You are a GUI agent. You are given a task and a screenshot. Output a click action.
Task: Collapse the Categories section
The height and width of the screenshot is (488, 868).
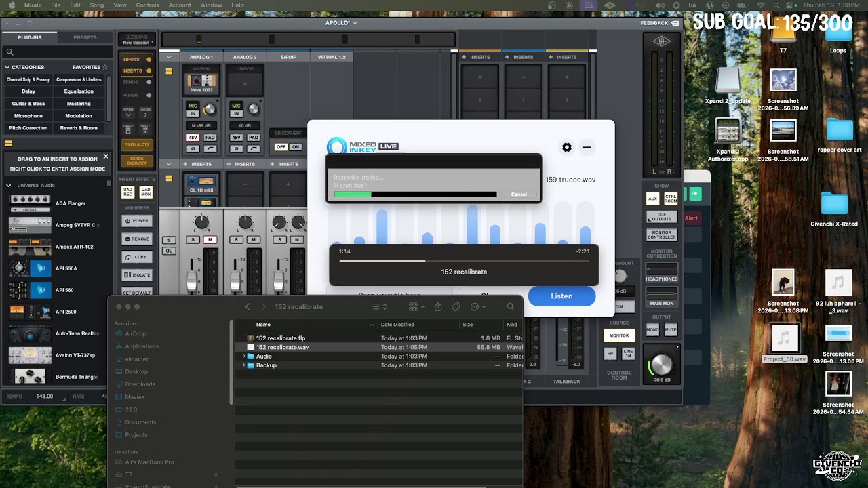pos(7,67)
